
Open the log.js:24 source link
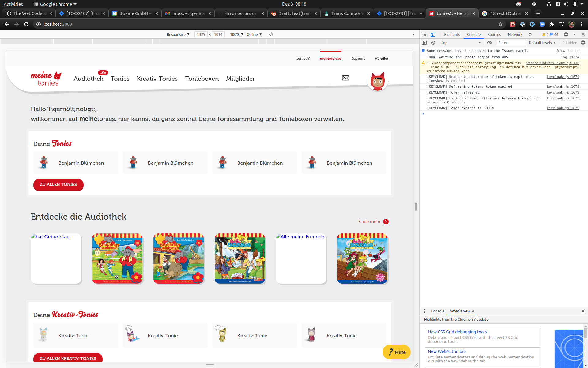tap(570, 57)
